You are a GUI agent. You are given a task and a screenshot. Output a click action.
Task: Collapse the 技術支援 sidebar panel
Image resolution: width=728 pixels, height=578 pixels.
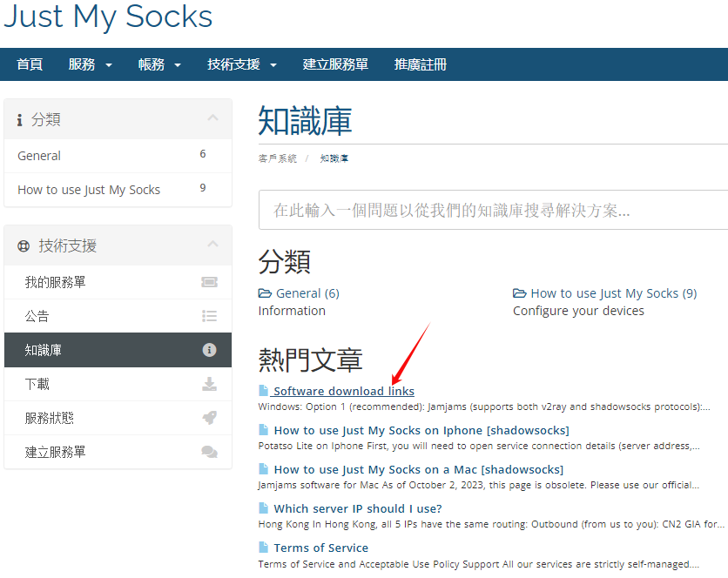point(212,245)
